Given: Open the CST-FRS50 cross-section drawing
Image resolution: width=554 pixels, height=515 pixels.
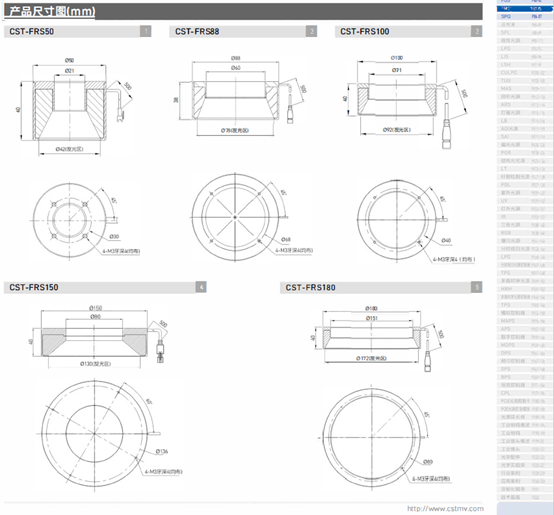Looking at the screenshot, I should pos(74,107).
